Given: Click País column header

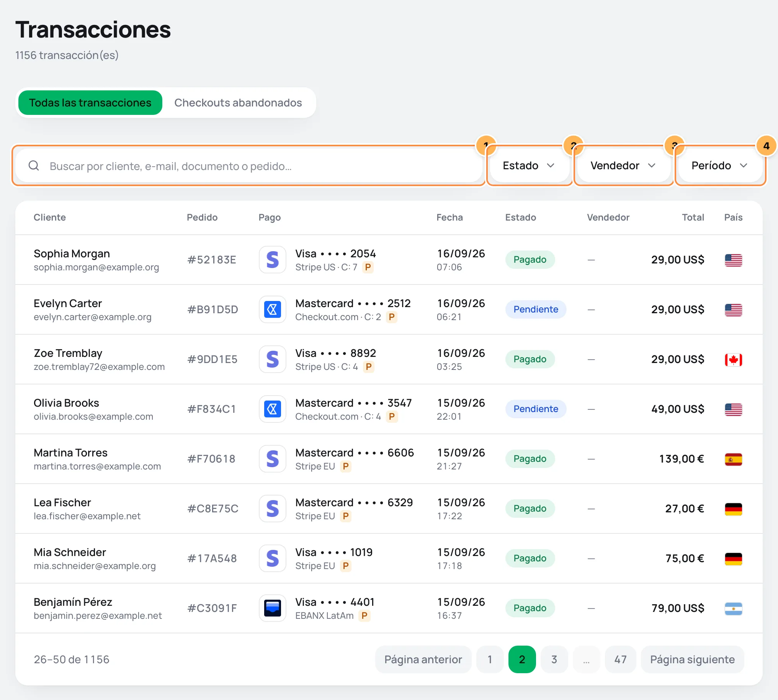Looking at the screenshot, I should pyautogui.click(x=733, y=217).
